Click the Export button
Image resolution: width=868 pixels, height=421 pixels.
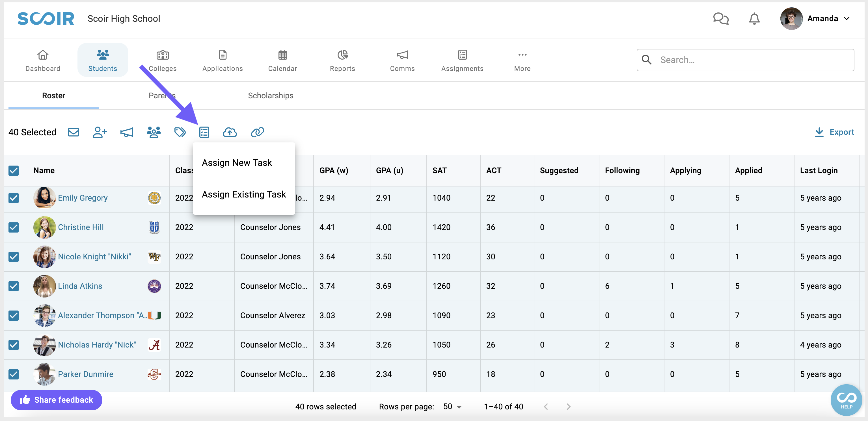pos(835,132)
